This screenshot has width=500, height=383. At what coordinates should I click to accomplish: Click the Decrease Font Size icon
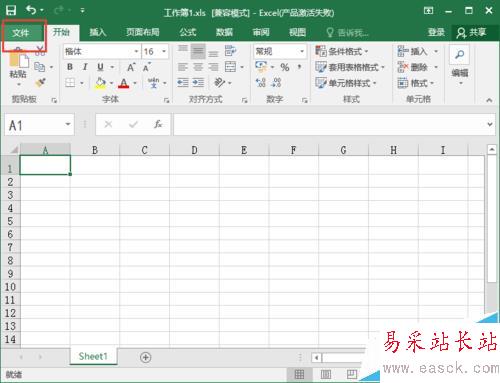point(147,67)
